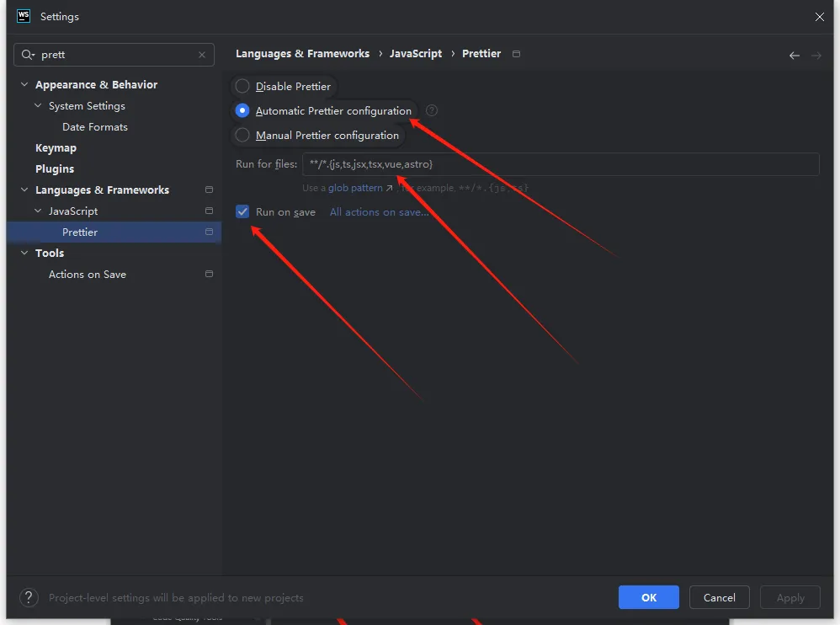Navigate back with the left arrow icon
This screenshot has width=840, height=625.
[x=794, y=55]
